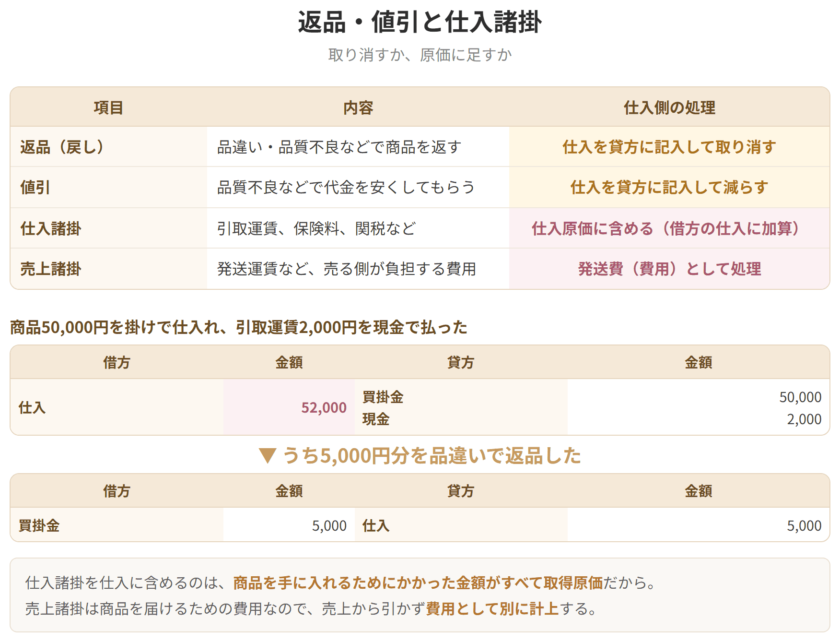Click 仕入を貸方に記入して取り消す
The width and height of the screenshot is (840, 642).
(x=669, y=147)
